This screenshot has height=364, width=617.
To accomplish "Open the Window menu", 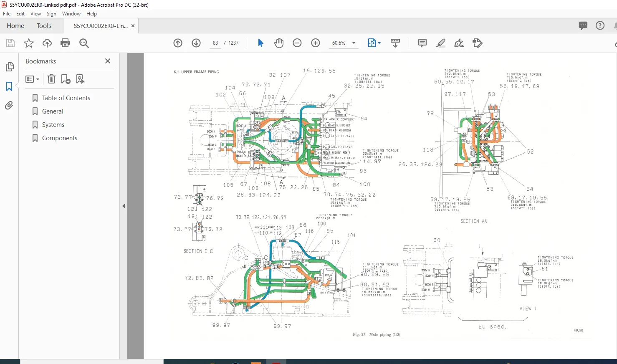I will (x=71, y=14).
